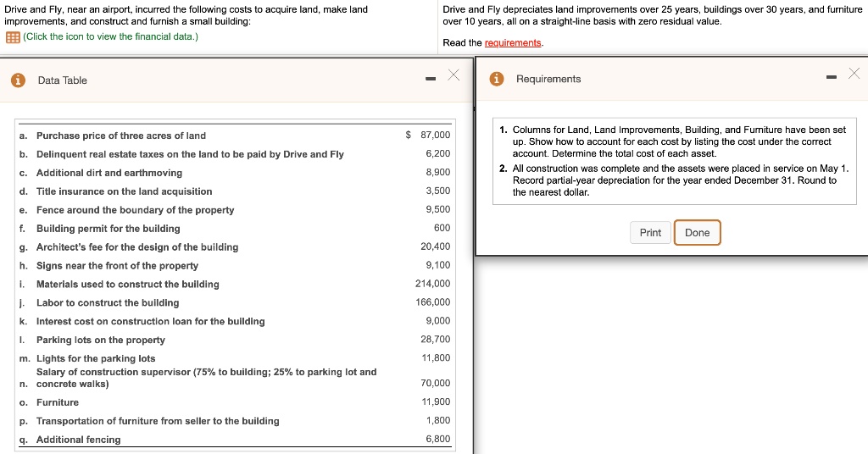Click the 'Interest cost on construction loan' row
Screen dimensions: 868x454
point(150,322)
